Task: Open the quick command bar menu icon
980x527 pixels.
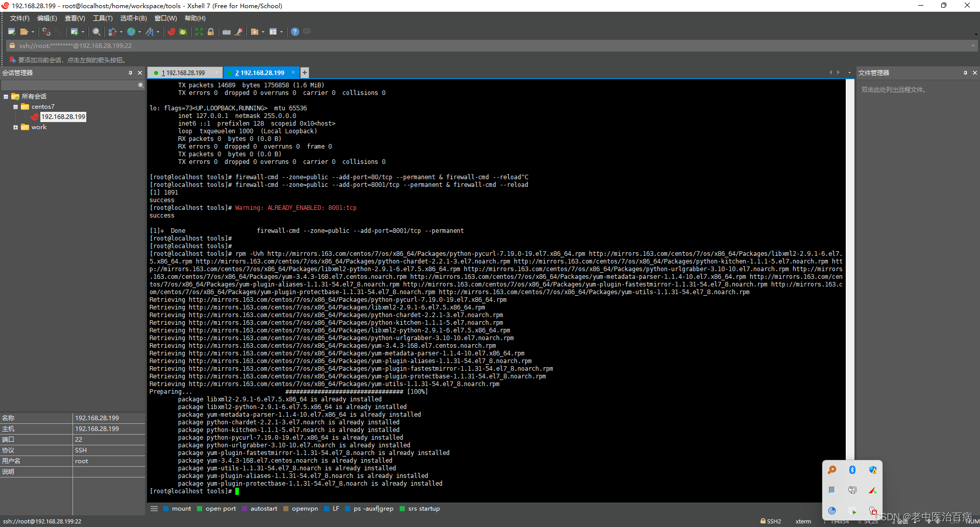Action: (x=154, y=508)
